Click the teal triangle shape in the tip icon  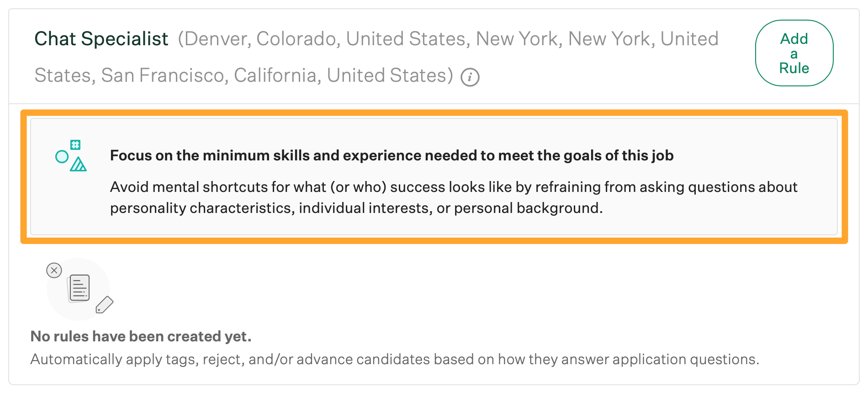(78, 165)
